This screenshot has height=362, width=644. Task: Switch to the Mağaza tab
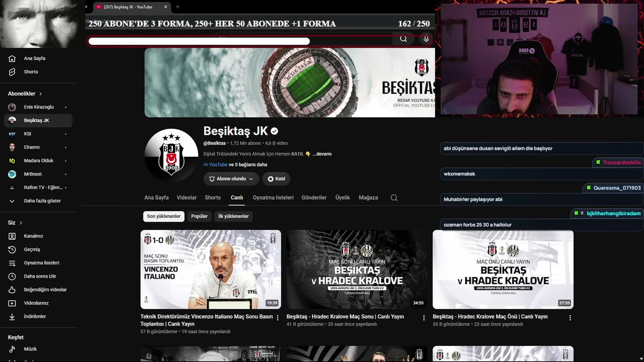[368, 198]
